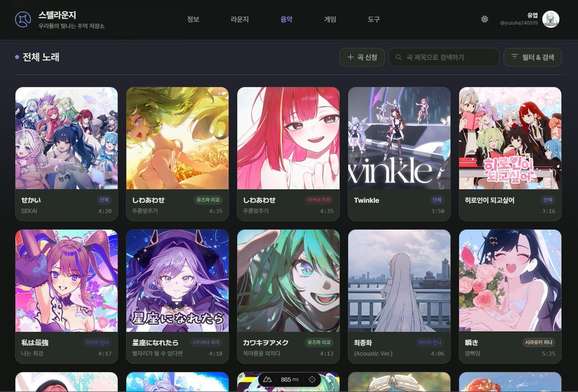Click the カワキヲアメク title text
The width and height of the screenshot is (578, 392).
coord(266,342)
